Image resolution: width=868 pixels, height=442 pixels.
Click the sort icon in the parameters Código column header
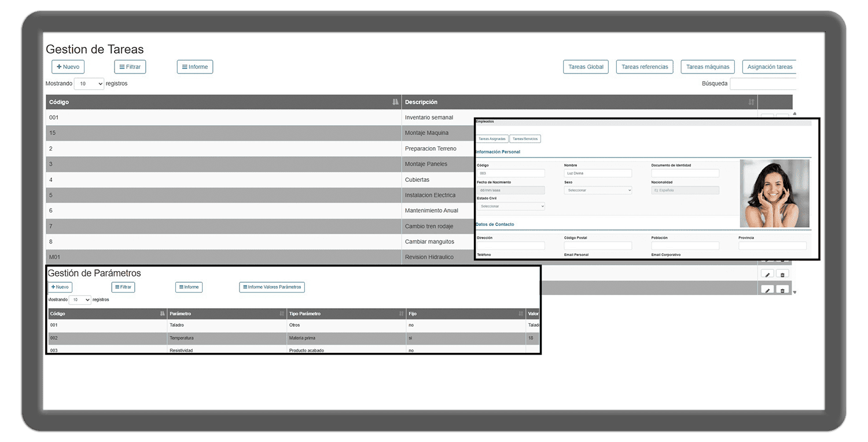pyautogui.click(x=162, y=314)
